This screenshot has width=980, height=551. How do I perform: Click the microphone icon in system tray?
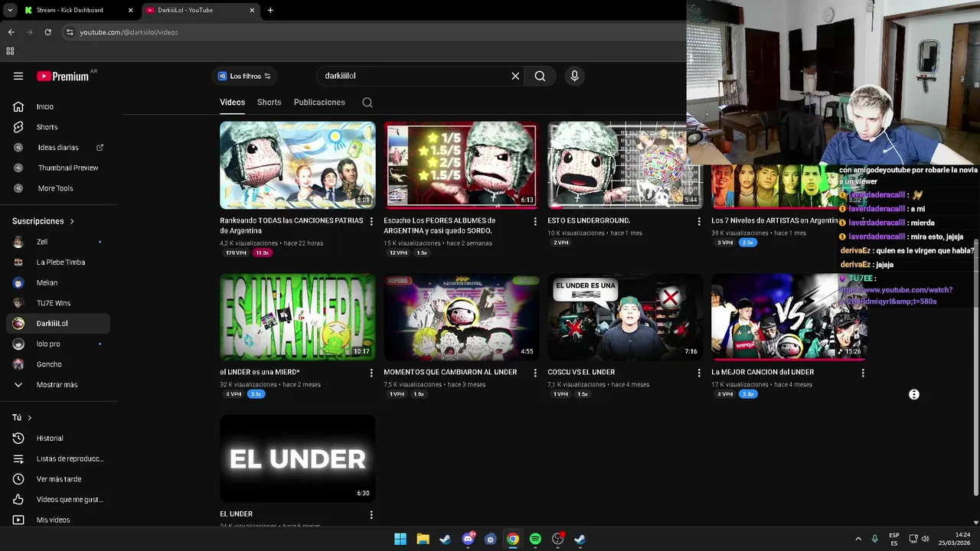875,539
